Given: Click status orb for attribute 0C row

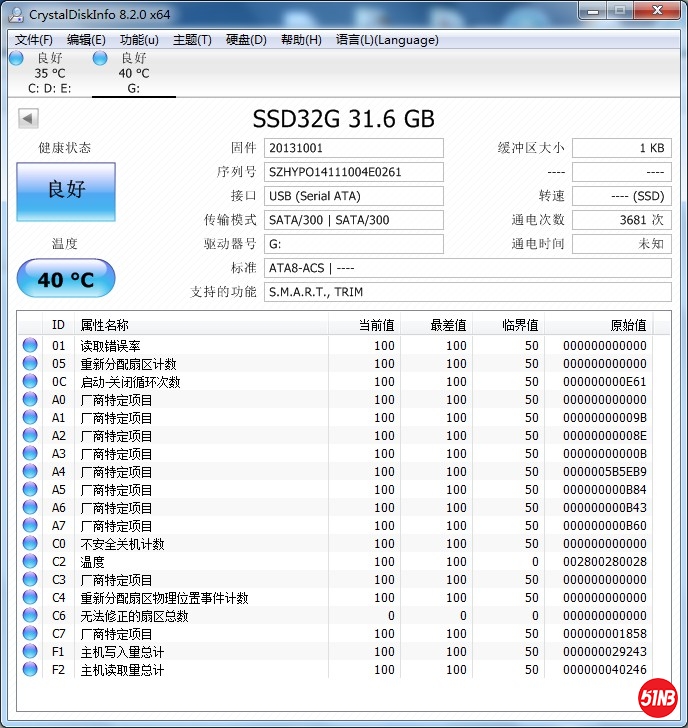Looking at the screenshot, I should tap(30, 382).
